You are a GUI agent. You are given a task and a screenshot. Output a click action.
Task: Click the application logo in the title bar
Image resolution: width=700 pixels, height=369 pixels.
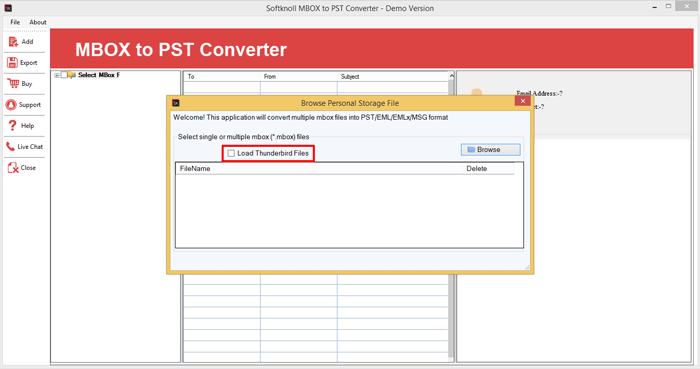[8, 8]
